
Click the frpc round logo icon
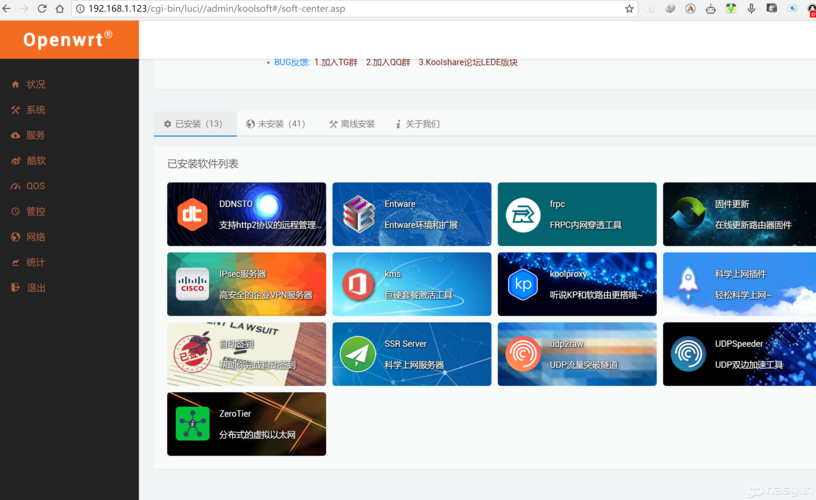(523, 214)
